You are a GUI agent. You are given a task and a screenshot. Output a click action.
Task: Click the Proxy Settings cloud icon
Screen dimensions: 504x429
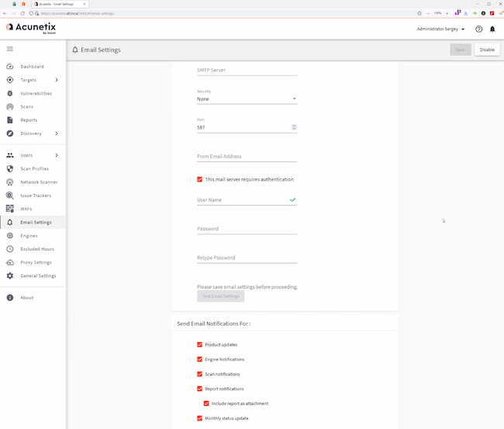tap(10, 262)
